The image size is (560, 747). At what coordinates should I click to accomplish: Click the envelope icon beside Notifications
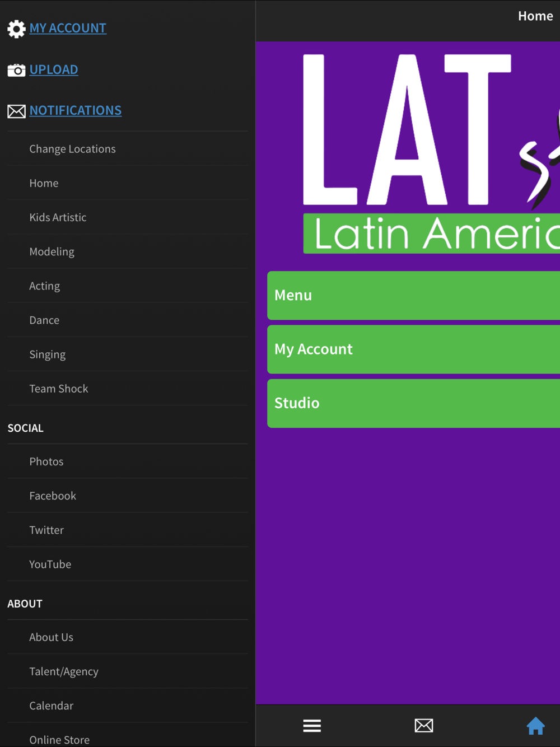click(16, 111)
